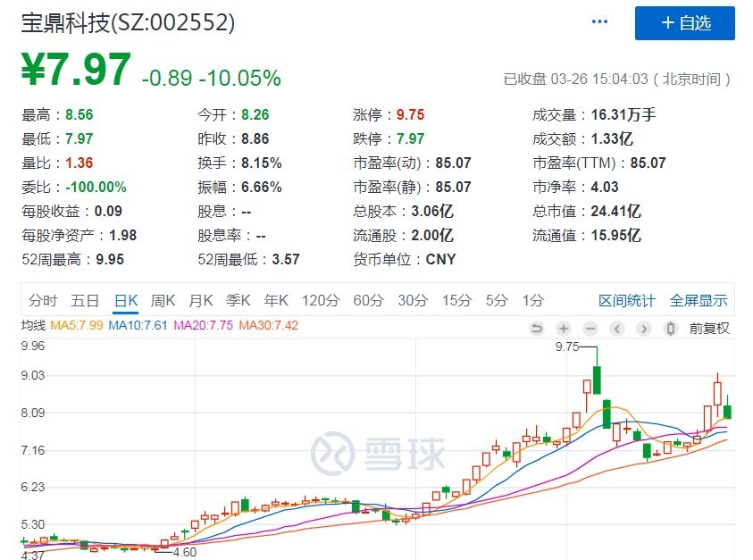Image resolution: width=753 pixels, height=560 pixels.
Task: Move chart left with the chevron icon
Action: (x=617, y=329)
